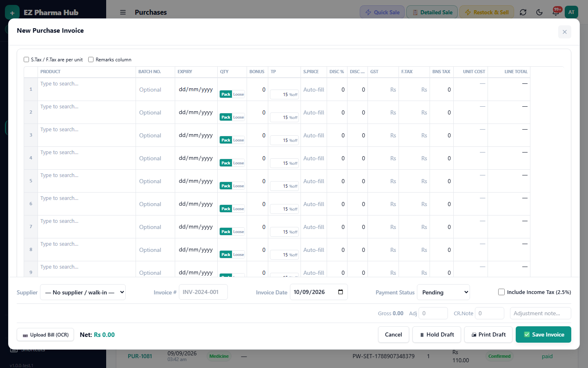Click TP percent-off field in row 6

click(x=284, y=209)
